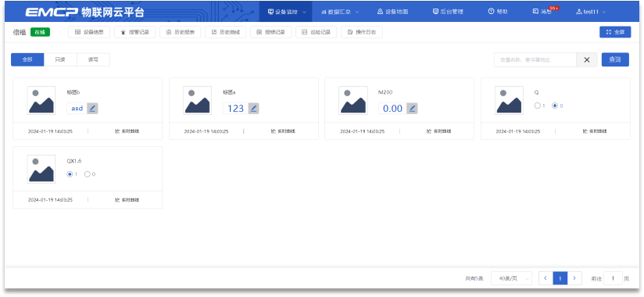Click the image thumbnail in the QX1.6 card
The width and height of the screenshot is (644, 297).
point(41,169)
